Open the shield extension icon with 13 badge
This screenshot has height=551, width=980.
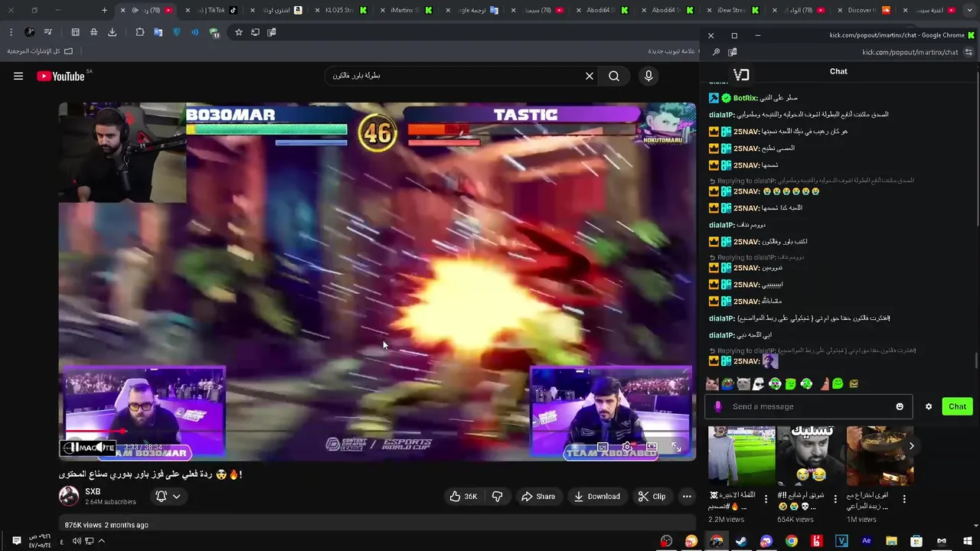(214, 33)
